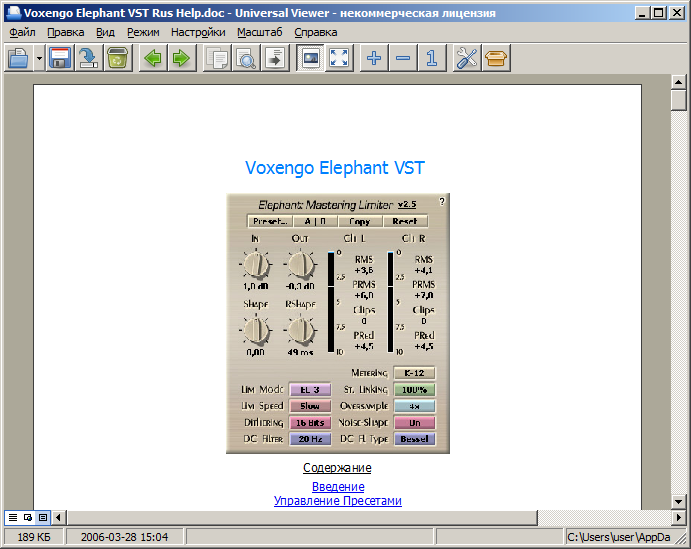
Task: Open the Режим menu
Action: (x=143, y=32)
